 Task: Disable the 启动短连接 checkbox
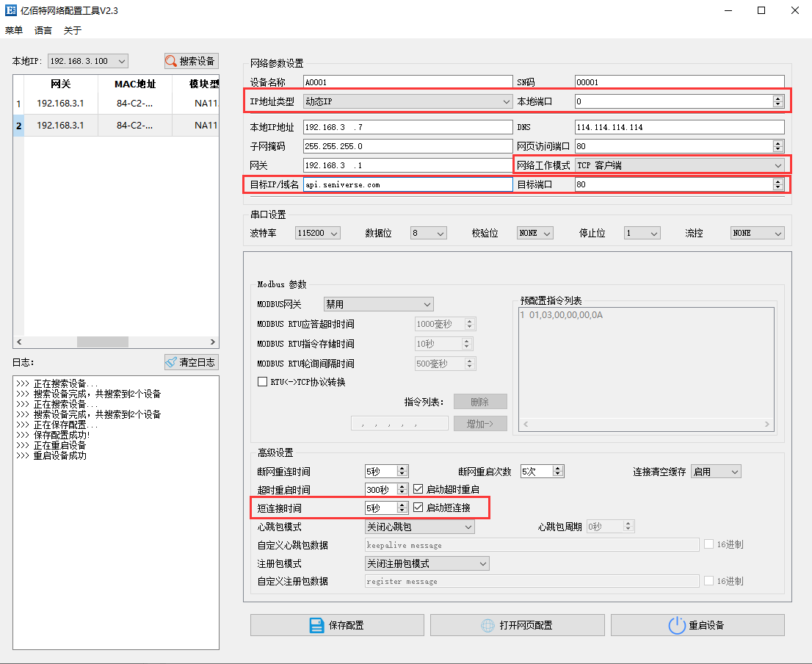coord(418,508)
